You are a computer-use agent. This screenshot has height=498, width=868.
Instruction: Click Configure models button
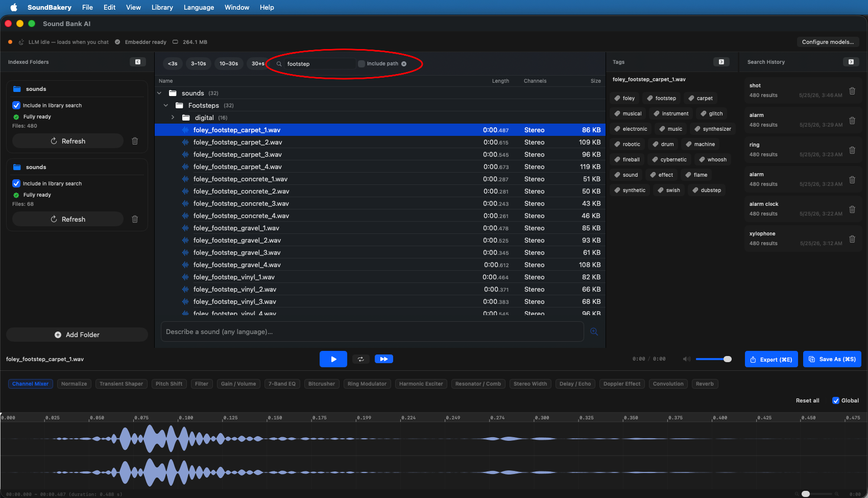point(828,42)
